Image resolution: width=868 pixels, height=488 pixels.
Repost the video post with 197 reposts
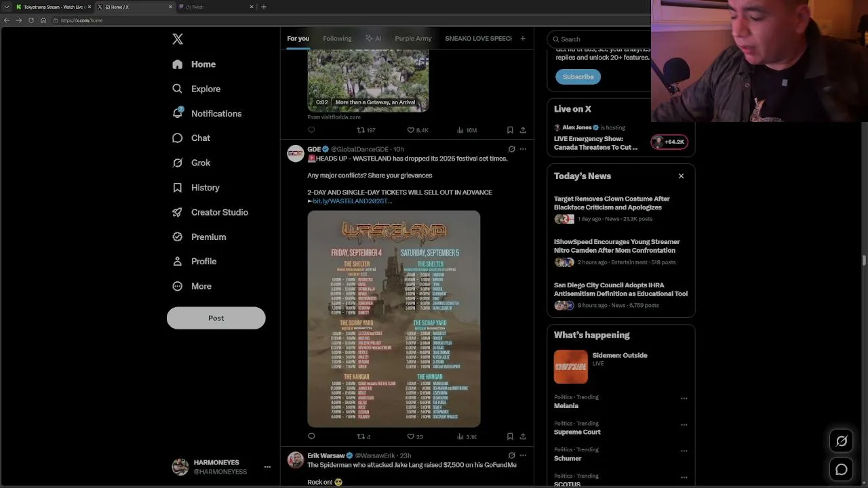[366, 130]
